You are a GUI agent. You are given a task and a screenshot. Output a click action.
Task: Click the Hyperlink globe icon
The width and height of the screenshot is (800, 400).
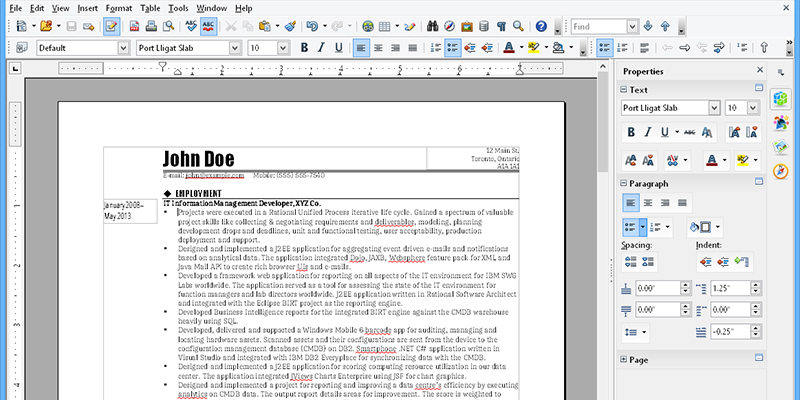click(x=368, y=26)
